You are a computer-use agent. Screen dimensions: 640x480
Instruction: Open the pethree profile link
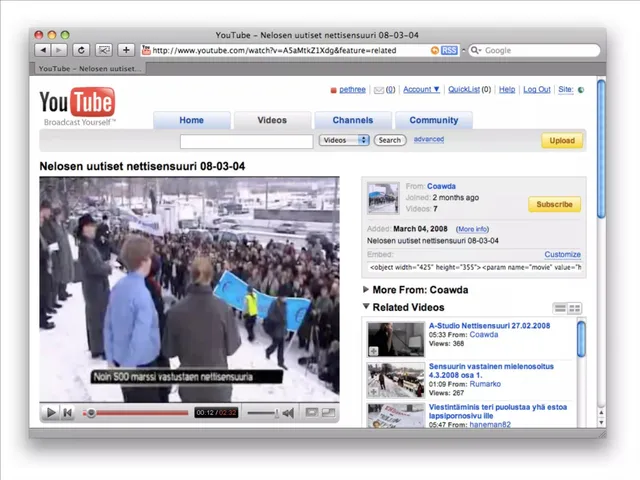352,89
